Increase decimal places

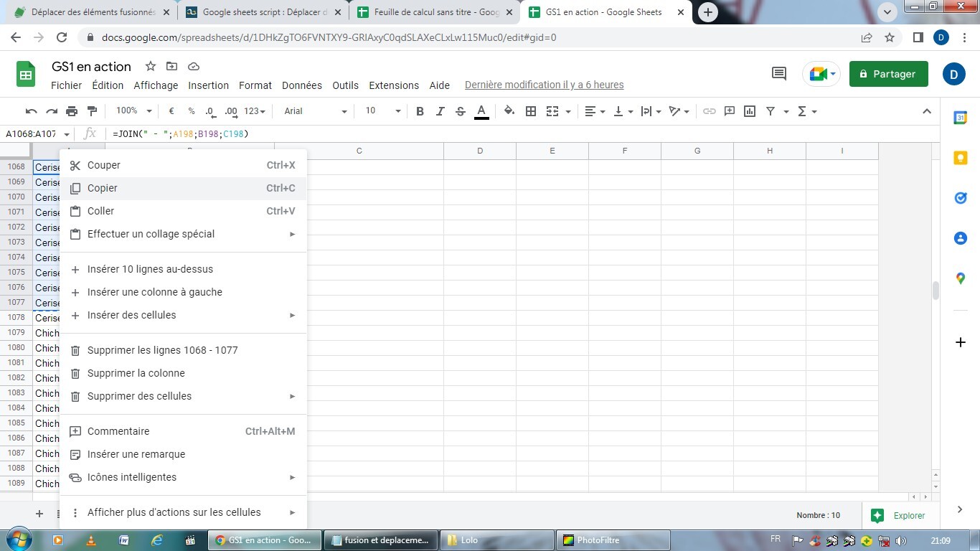231,111
